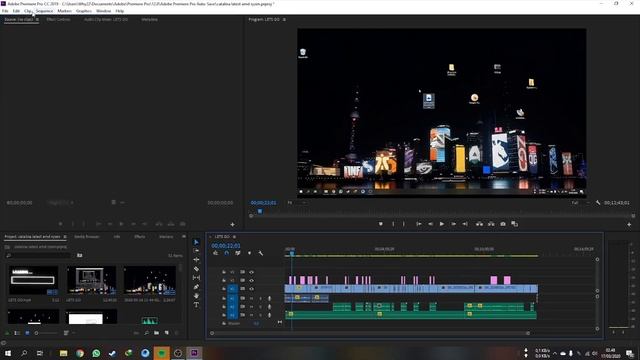Image resolution: width=640 pixels, height=360 pixels.
Task: Select the Slip tool
Action: pos(196,278)
